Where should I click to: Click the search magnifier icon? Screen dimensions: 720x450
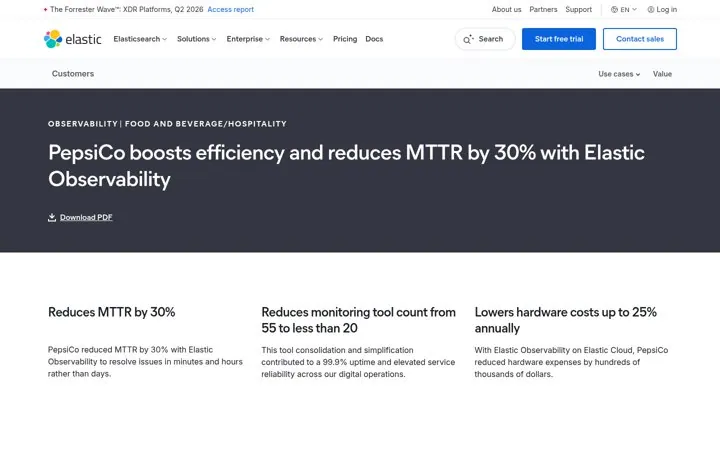coord(467,39)
